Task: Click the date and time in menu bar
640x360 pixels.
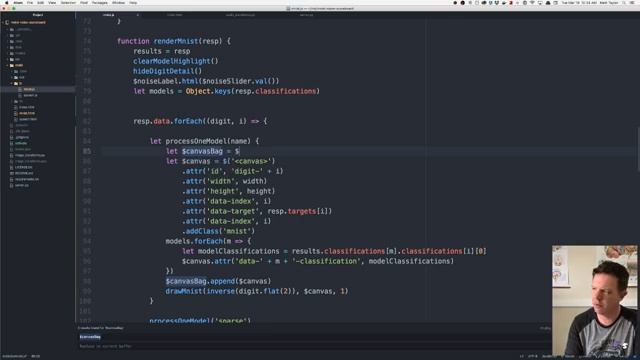Action: coord(578,2)
